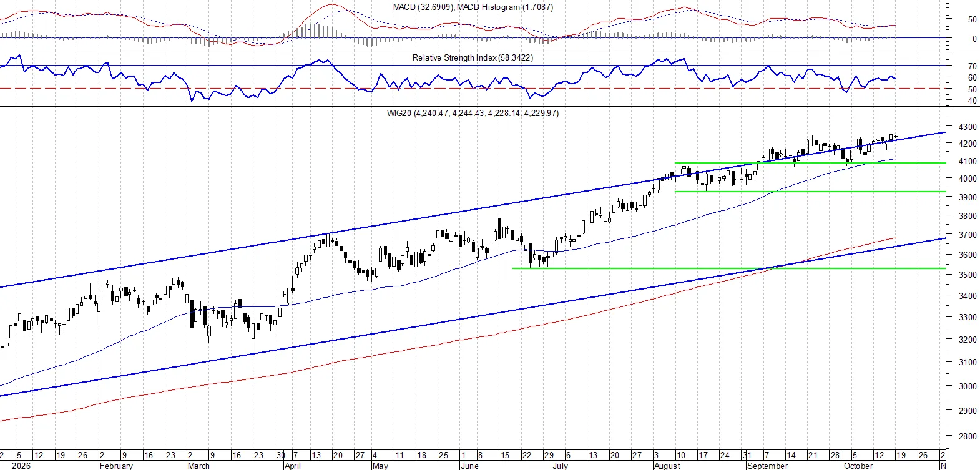Click the WIG20 price chart title
The width and height of the screenshot is (980, 470).
473,113
